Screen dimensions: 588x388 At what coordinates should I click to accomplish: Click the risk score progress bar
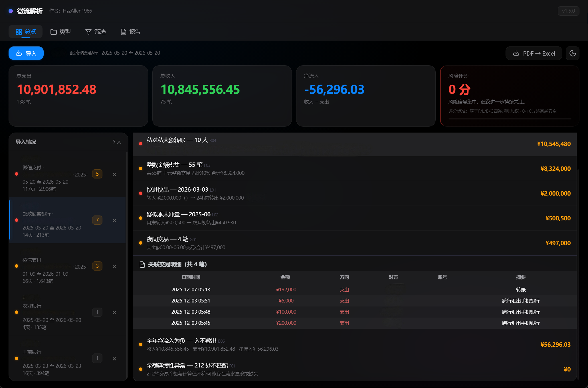[510, 119]
